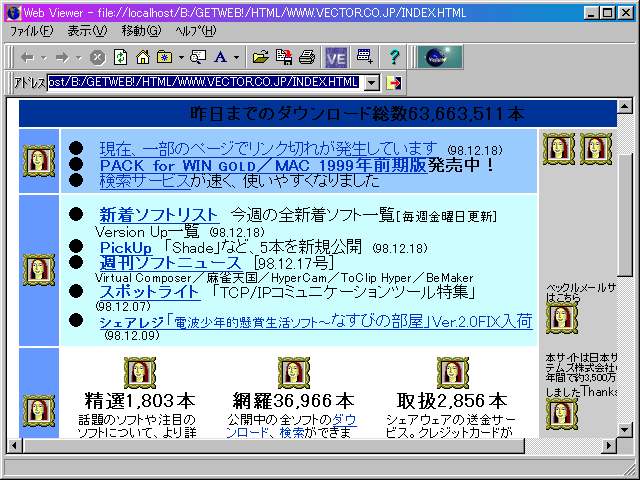Click the portrait image below Thanks text

[x=562, y=414]
